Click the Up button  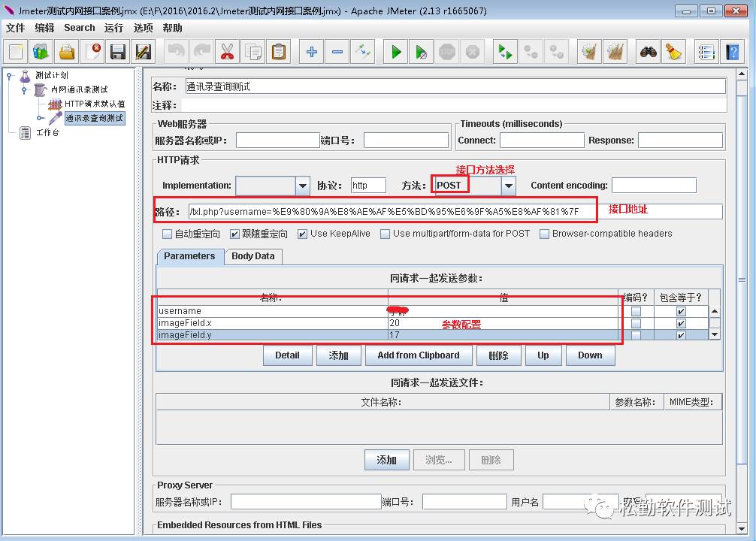coord(543,355)
